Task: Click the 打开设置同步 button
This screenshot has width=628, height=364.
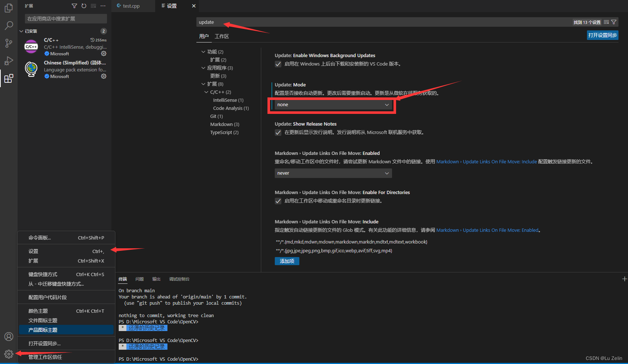Action: pyautogui.click(x=603, y=35)
